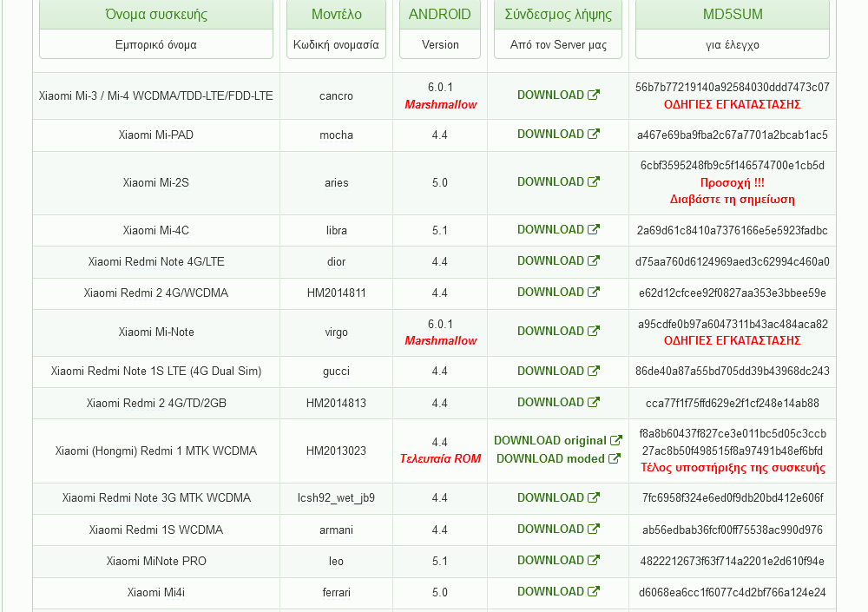The height and width of the screenshot is (612, 868).
Task: Click external-link icon in Xiaomi Mi-4C row
Action: [x=594, y=230]
